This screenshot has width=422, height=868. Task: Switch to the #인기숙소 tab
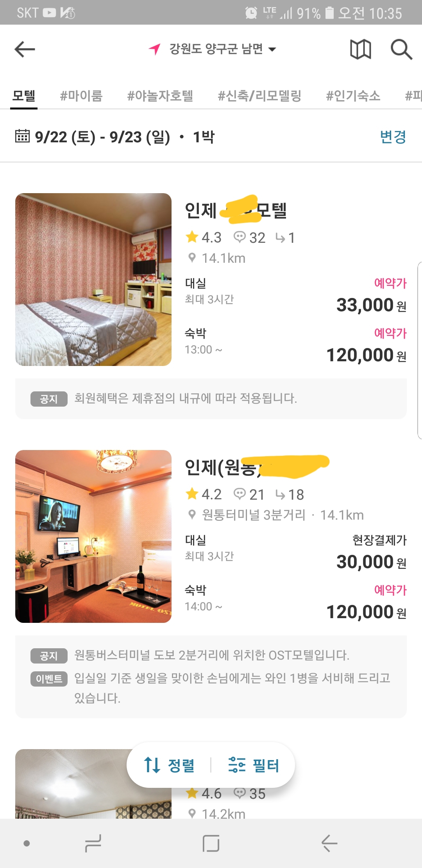point(353,96)
